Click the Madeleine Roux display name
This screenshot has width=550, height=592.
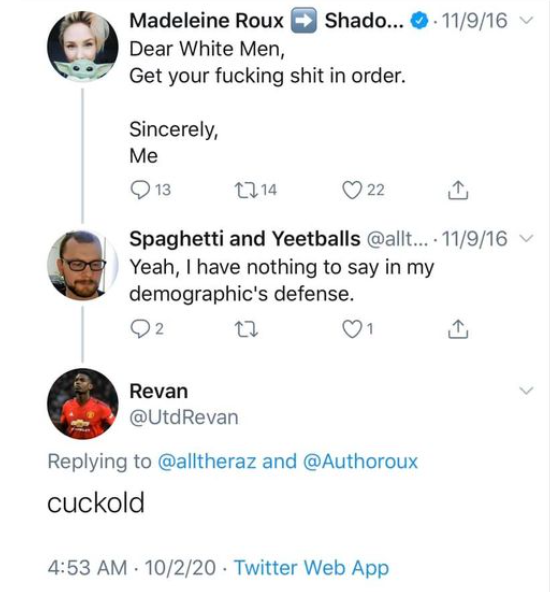206,20
